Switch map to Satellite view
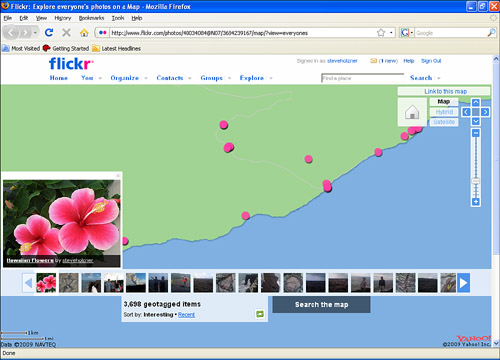Screen dimensions: 500x360 [x=444, y=122]
